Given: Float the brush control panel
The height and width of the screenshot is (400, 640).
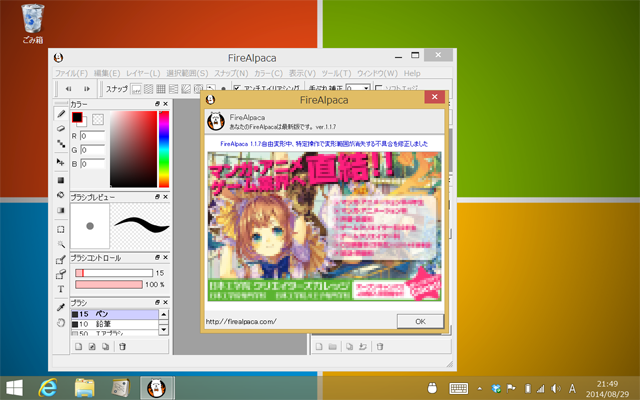Looking at the screenshot, I should pyautogui.click(x=157, y=258).
